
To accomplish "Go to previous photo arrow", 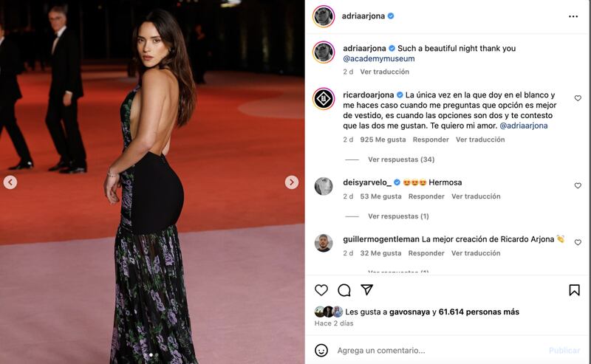I will [x=10, y=182].
